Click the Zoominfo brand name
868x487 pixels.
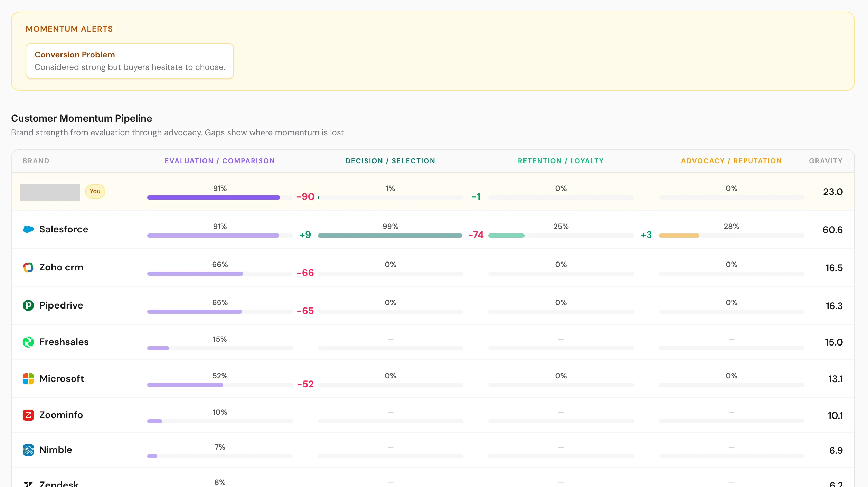(x=61, y=415)
